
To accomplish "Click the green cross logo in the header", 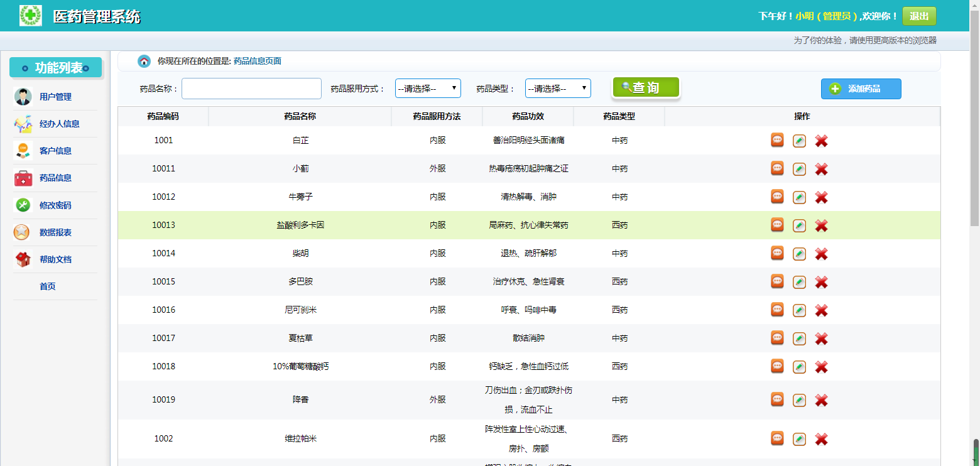I will [30, 16].
